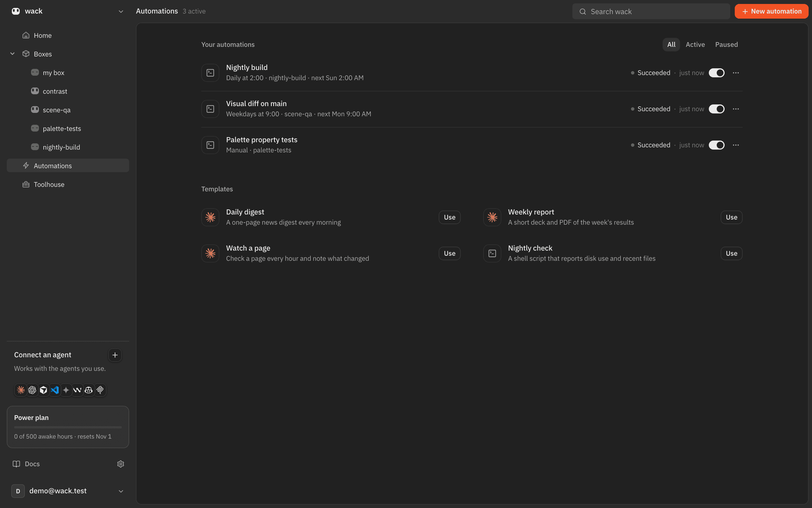
Task: Use the Weekly report template
Action: coord(731,217)
